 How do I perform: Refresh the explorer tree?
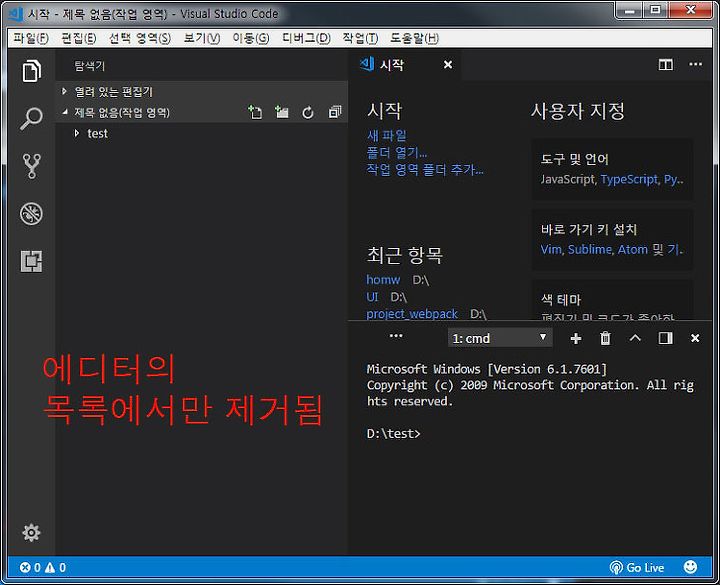(308, 112)
